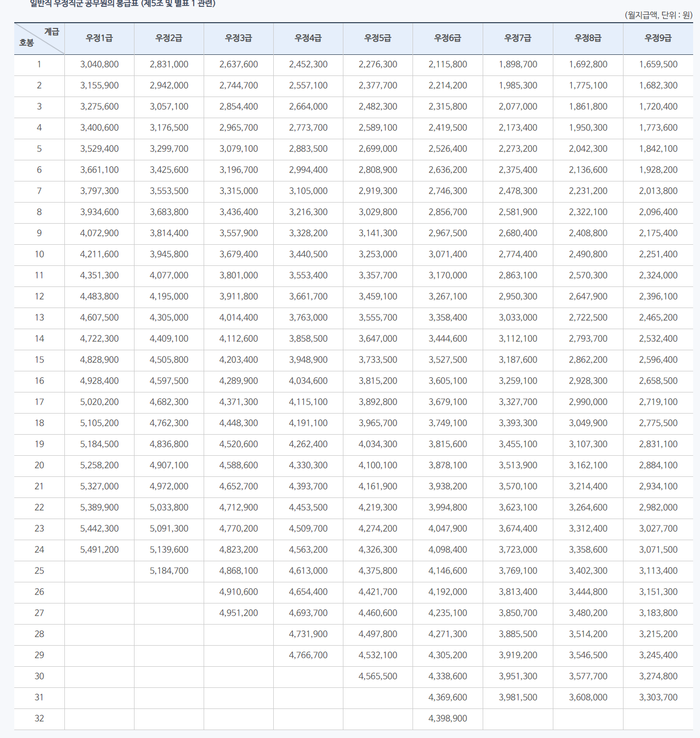Click the value 3,850,700

click(x=518, y=613)
